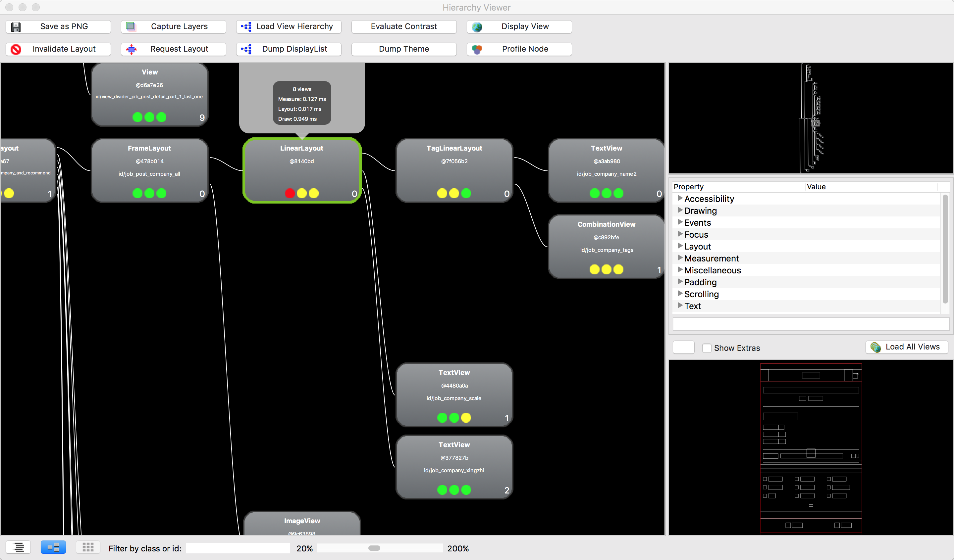Expand the Text property group
The image size is (954, 560).
680,305
